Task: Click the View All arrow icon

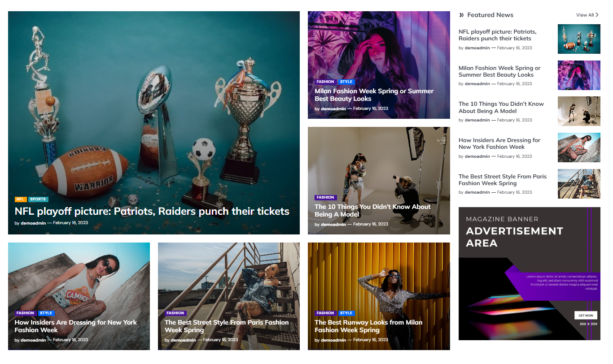Action: [x=597, y=15]
